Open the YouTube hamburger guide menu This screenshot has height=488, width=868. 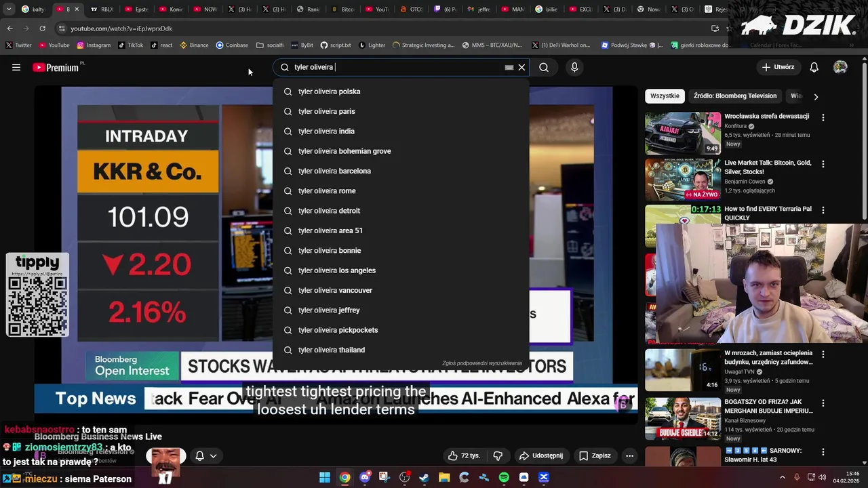[x=16, y=67]
